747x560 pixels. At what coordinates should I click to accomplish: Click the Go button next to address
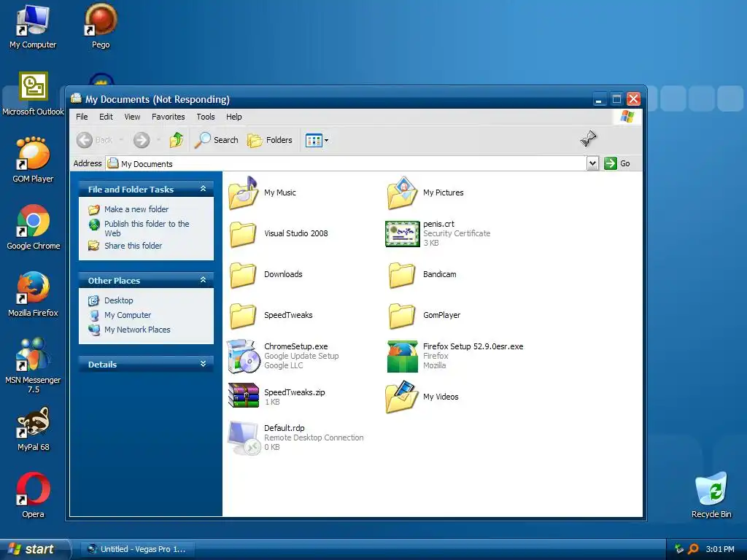(x=618, y=163)
